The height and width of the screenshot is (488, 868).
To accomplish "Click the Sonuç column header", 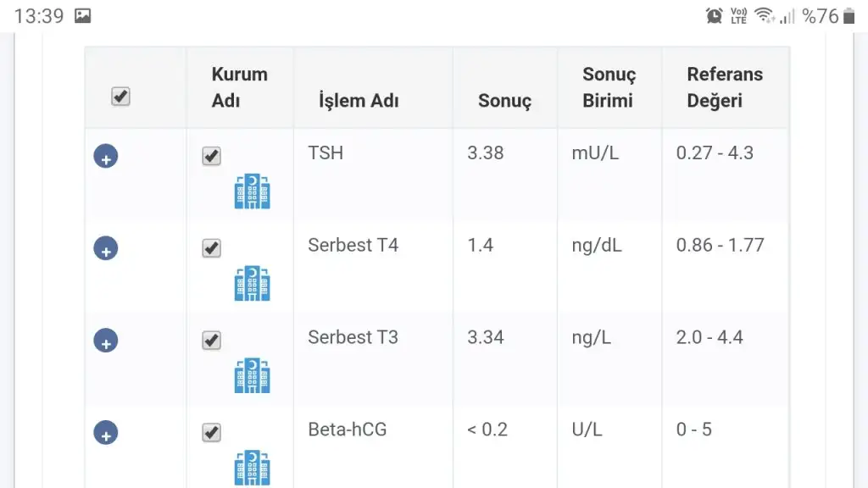I will coord(504,100).
